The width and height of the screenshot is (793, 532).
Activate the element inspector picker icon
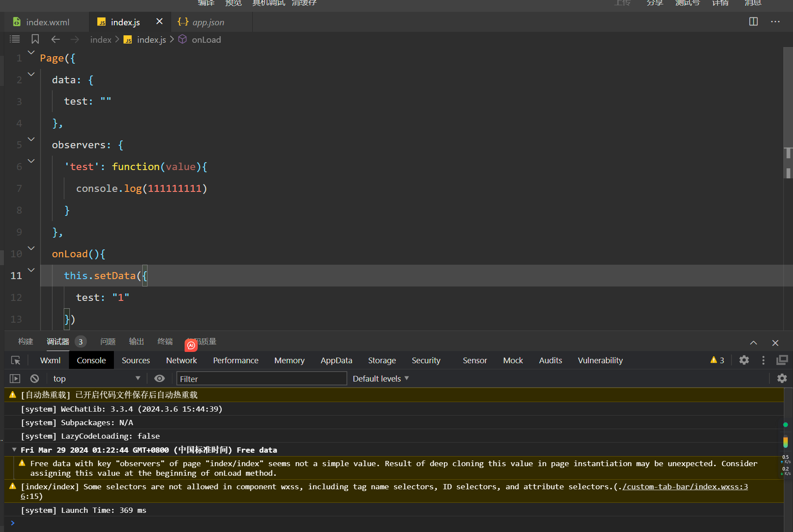16,360
